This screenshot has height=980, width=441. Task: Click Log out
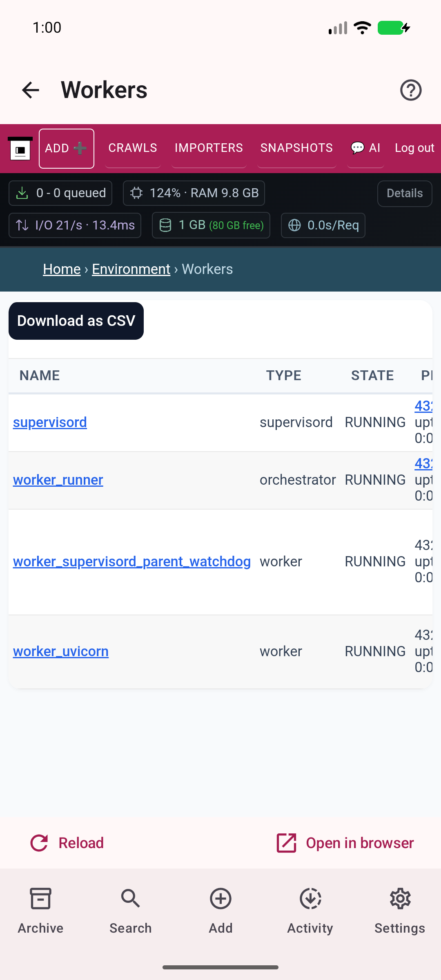pyautogui.click(x=414, y=148)
